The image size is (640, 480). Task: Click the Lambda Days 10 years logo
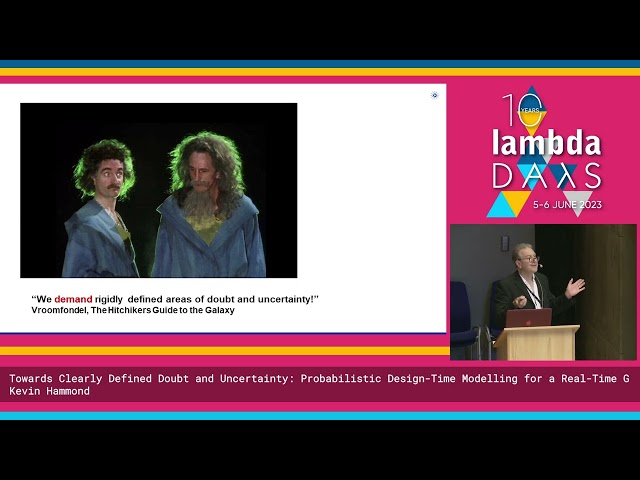[546, 151]
